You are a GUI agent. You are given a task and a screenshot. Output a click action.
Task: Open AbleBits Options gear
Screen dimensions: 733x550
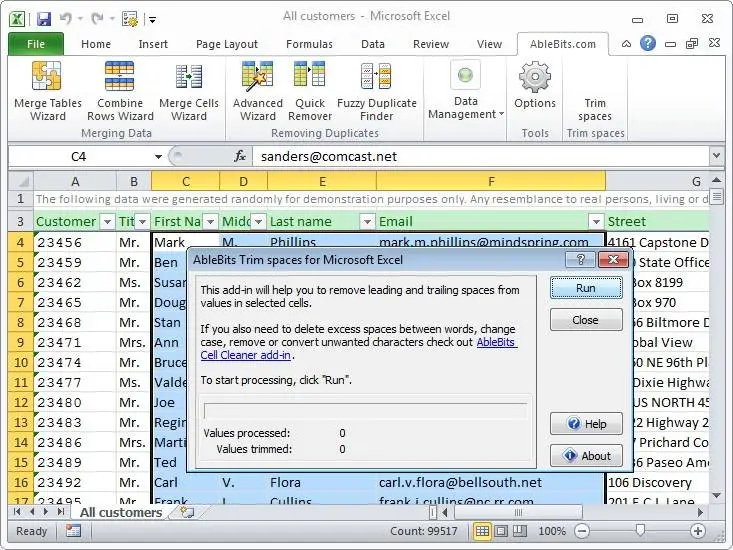535,86
